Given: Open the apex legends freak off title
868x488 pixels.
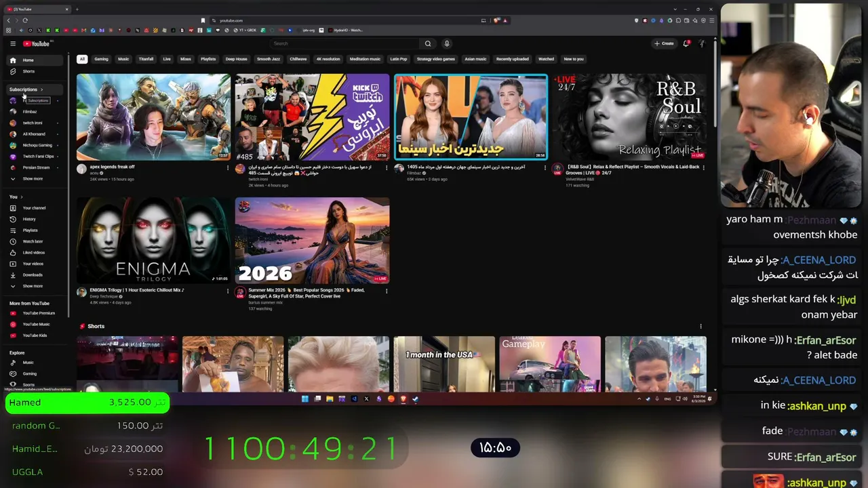Looking at the screenshot, I should click(x=113, y=167).
